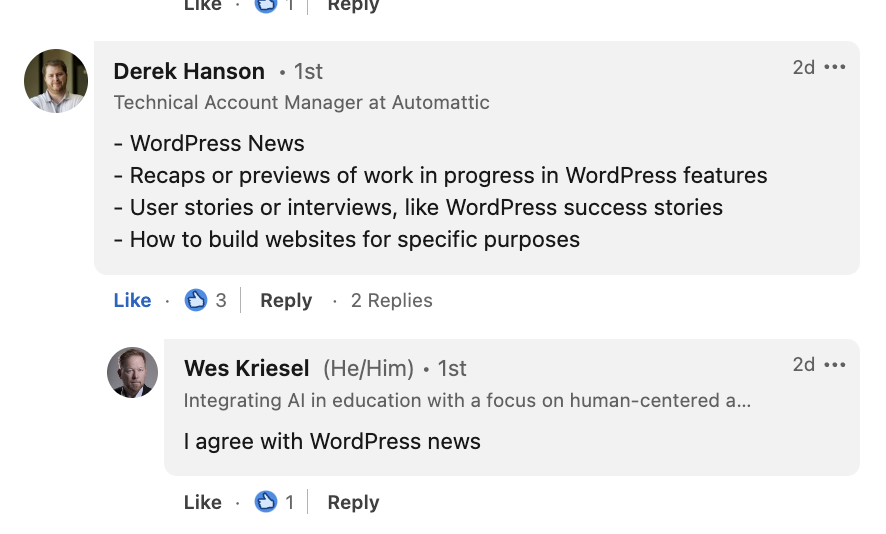Click Reply on the topmost comment

[353, 6]
